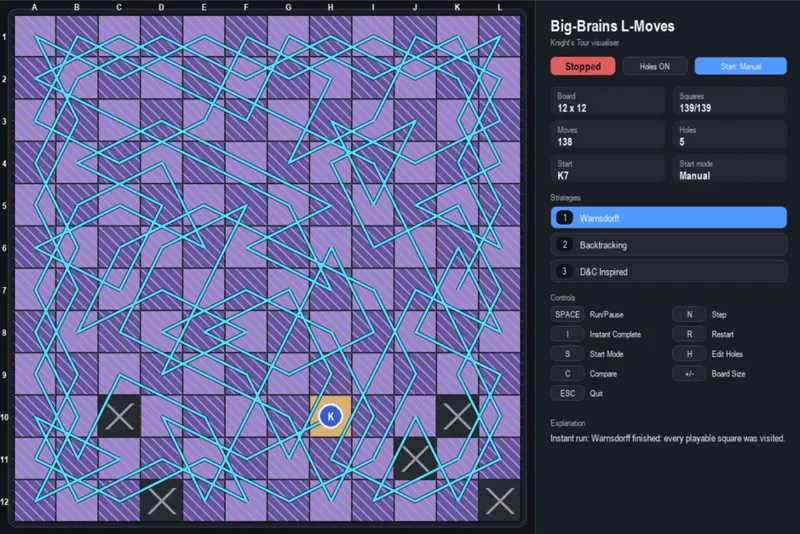Viewport: 800px width, 534px height.
Task: Click the number 2 badge beside Backtracking
Action: pyautogui.click(x=564, y=245)
